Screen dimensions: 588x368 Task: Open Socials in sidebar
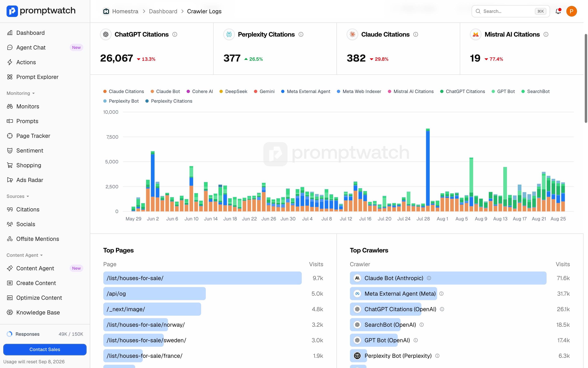[45, 224]
